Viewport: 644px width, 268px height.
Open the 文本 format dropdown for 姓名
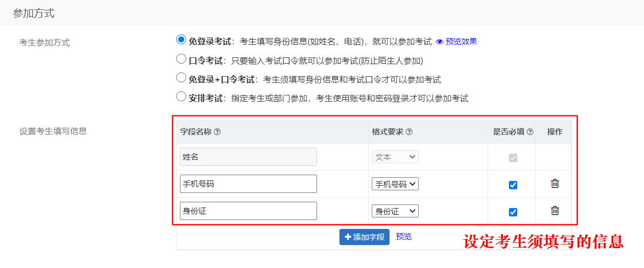coord(395,157)
